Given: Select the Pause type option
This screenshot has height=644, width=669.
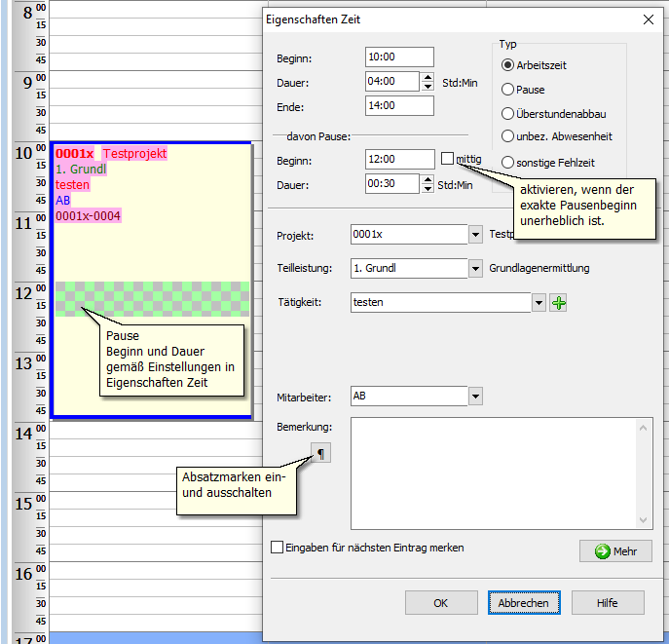Looking at the screenshot, I should [507, 89].
